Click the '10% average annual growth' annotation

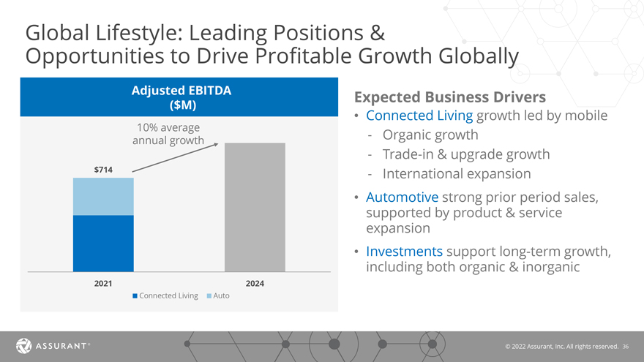[x=168, y=134]
